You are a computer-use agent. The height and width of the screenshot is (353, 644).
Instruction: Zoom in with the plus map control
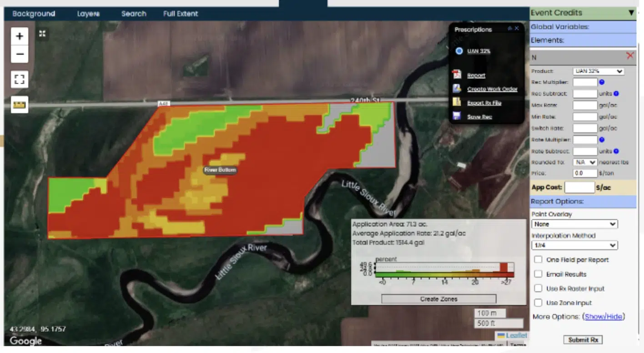19,35
